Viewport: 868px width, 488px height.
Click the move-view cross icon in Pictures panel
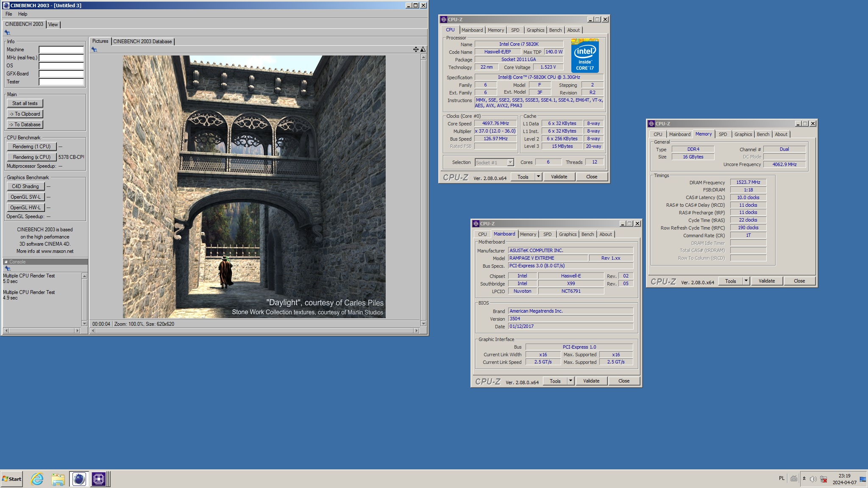tap(416, 50)
